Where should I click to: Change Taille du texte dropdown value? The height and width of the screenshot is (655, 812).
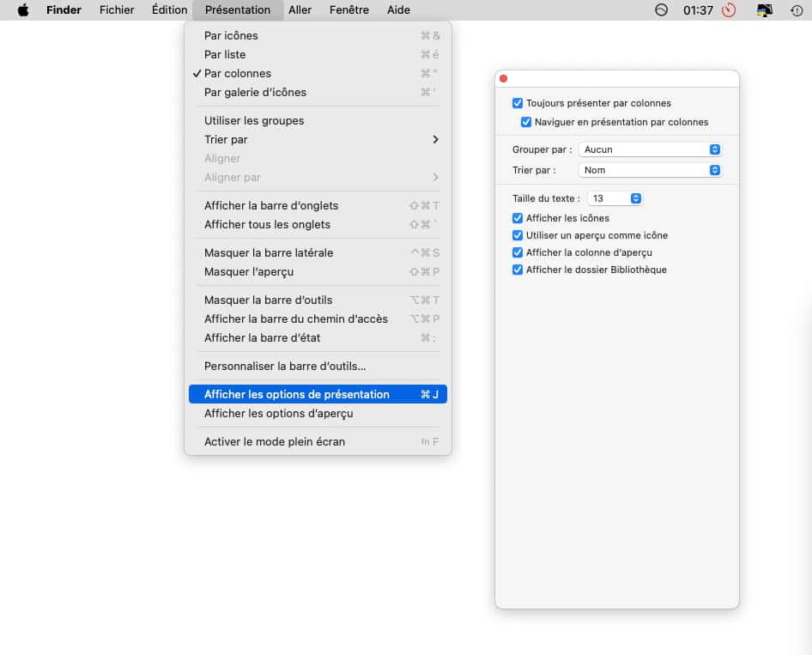pos(615,198)
